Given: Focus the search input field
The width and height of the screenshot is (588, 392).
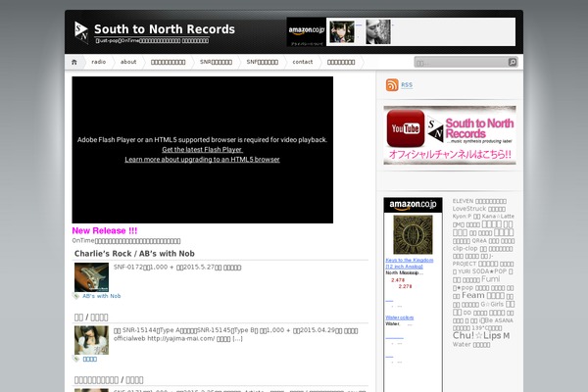Looking at the screenshot, I should click(461, 63).
